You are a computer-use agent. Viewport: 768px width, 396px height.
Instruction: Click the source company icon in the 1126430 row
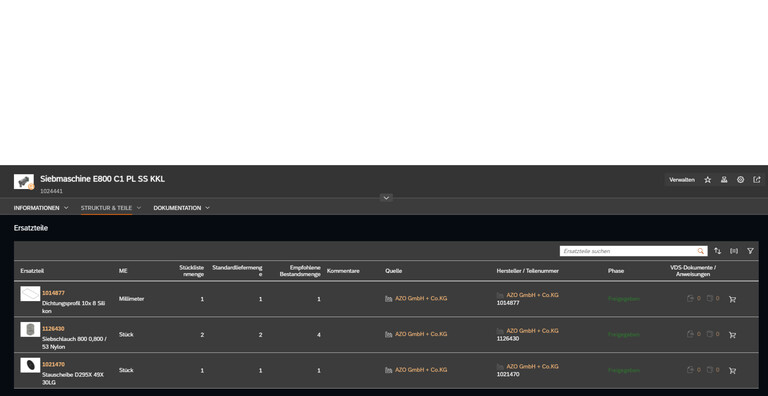[x=388, y=334]
